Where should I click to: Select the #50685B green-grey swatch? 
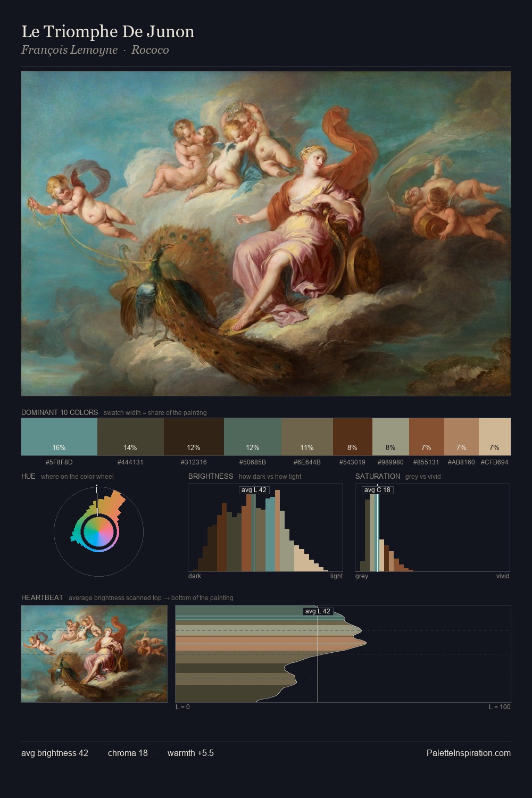pos(252,437)
